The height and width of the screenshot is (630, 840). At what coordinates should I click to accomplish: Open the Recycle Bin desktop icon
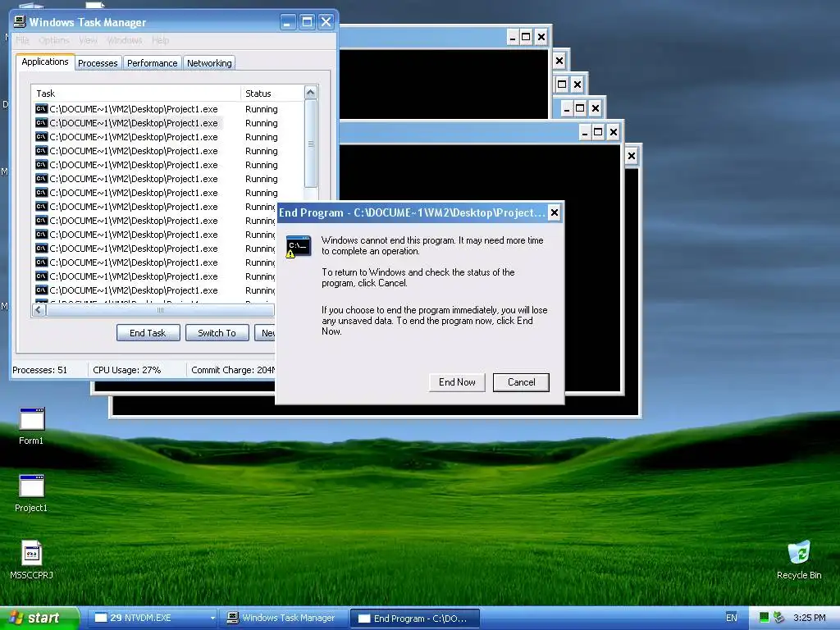pyautogui.click(x=799, y=560)
